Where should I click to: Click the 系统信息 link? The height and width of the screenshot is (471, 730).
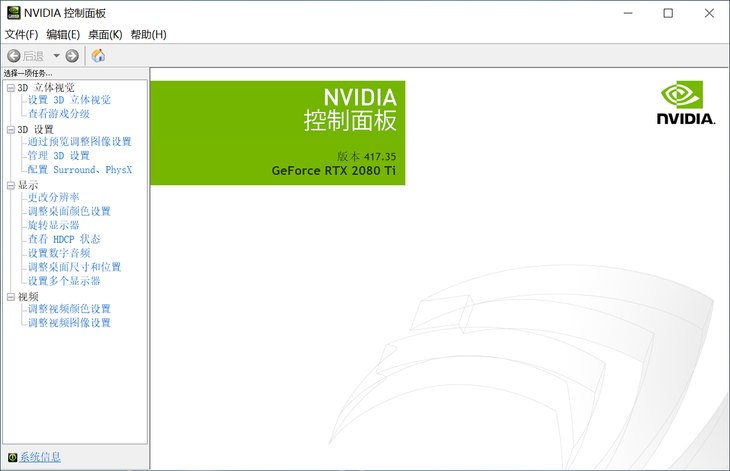coord(40,457)
